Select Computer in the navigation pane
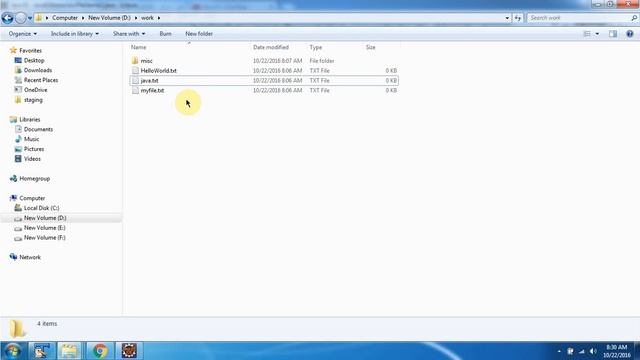Screen dimensions: 640x360 coord(32,198)
